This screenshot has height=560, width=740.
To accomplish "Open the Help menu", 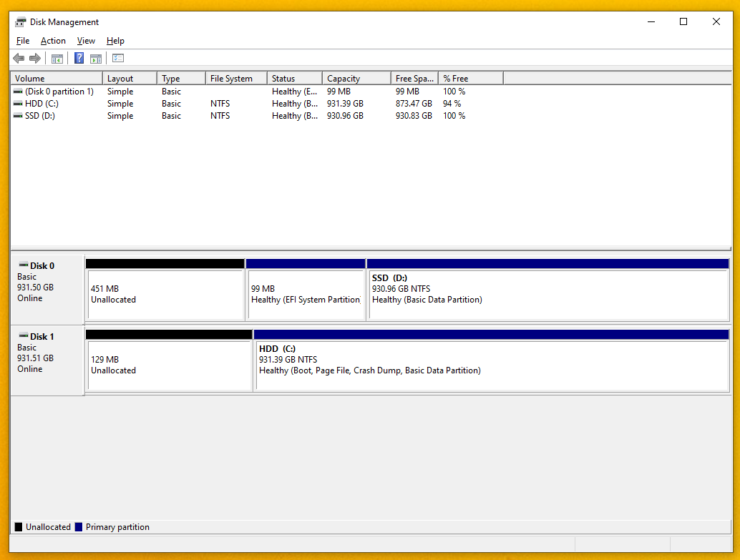I will (115, 41).
